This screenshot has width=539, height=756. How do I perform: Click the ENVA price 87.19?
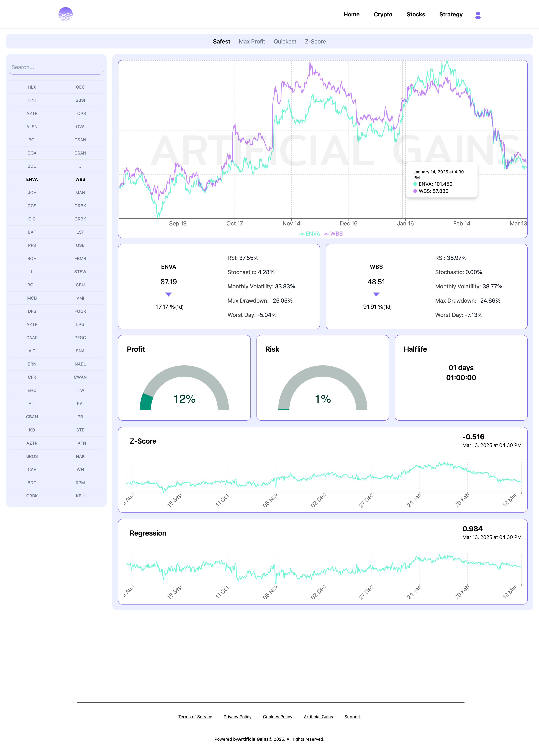pos(169,282)
